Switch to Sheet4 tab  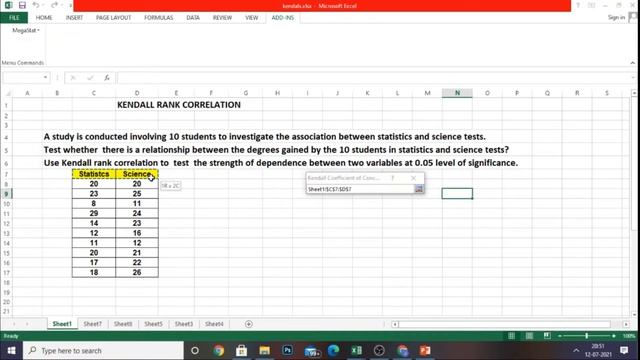[214, 324]
